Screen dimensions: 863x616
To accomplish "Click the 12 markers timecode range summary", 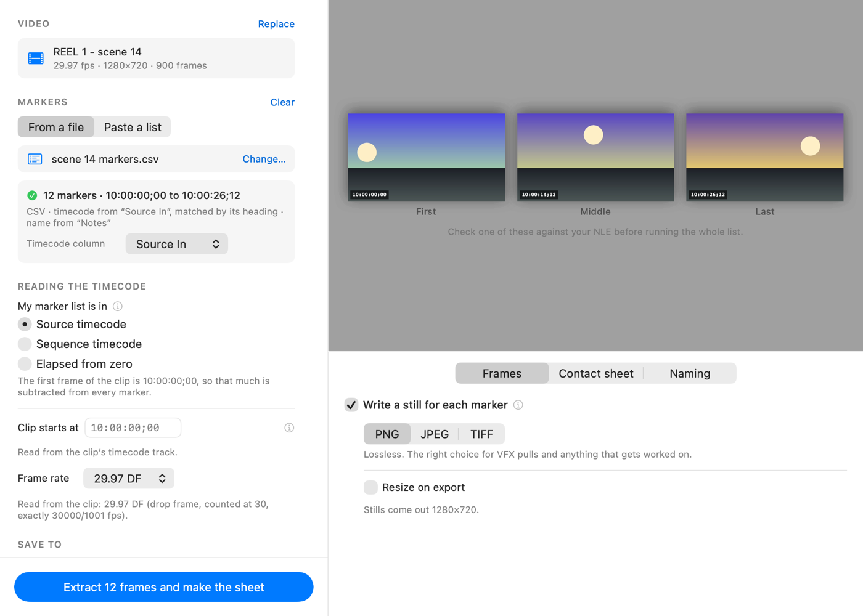I will tap(142, 195).
